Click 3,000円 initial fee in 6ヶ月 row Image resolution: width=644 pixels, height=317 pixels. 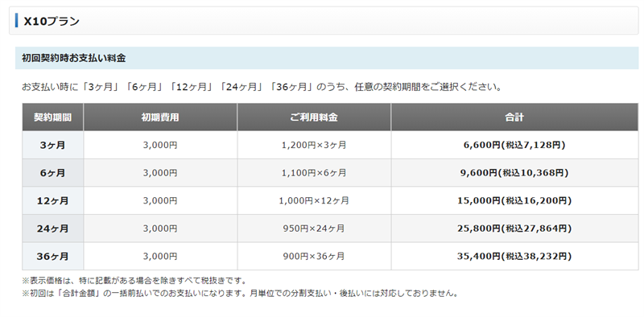click(x=160, y=173)
